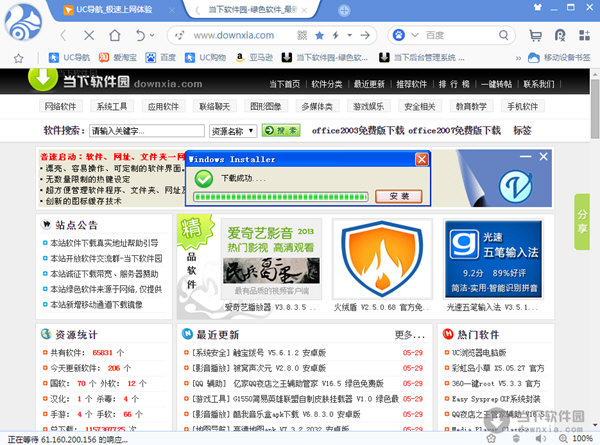Viewport: 600px width, 445px height.
Task: Click the green download progress bar
Action: (x=280, y=197)
